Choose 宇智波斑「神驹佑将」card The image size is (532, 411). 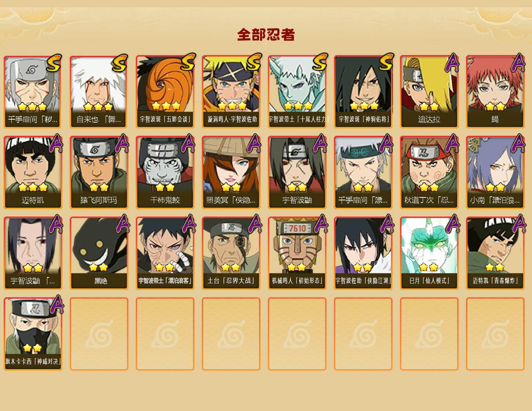click(363, 92)
